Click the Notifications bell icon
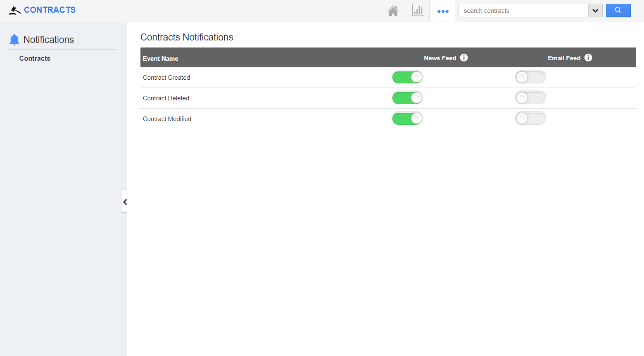 click(14, 40)
